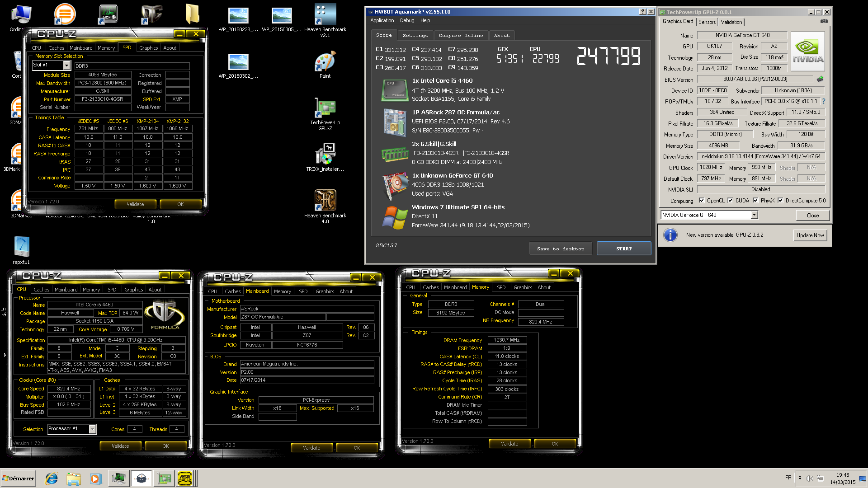The image size is (868, 488).
Task: Click OK in the Memory CPU-Z window
Action: click(555, 444)
